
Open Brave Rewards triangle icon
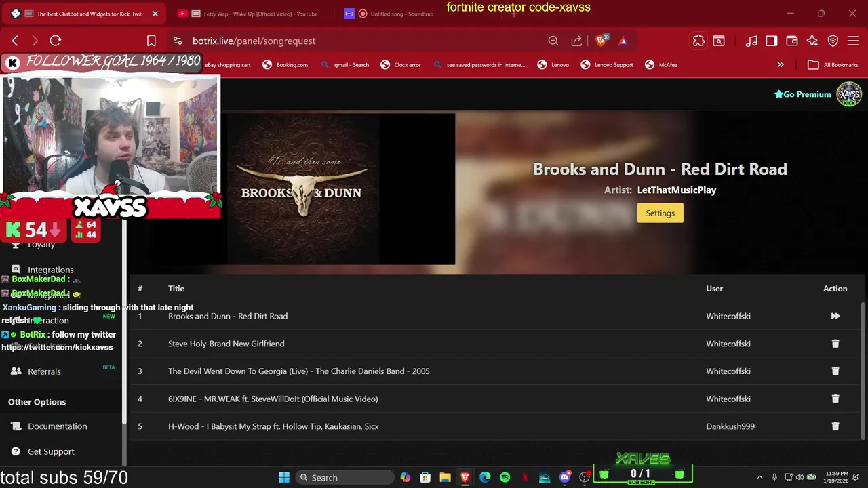[x=623, y=41]
